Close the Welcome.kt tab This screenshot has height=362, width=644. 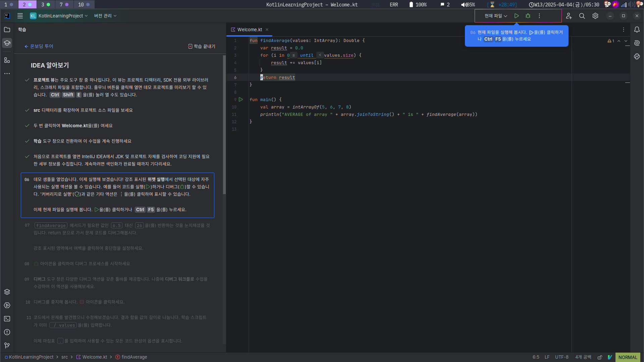tap(267, 30)
